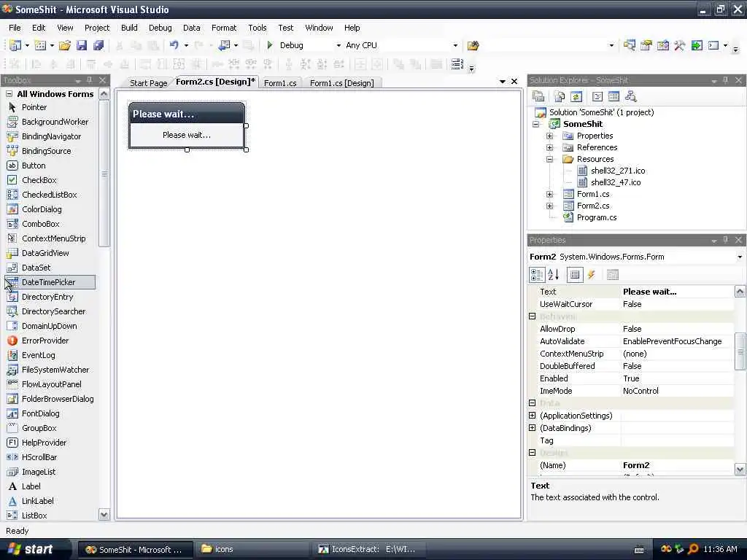Screen dimensions: 747x560
Task: Click View Designer icon in Solution Explorer
Action: 614,97
